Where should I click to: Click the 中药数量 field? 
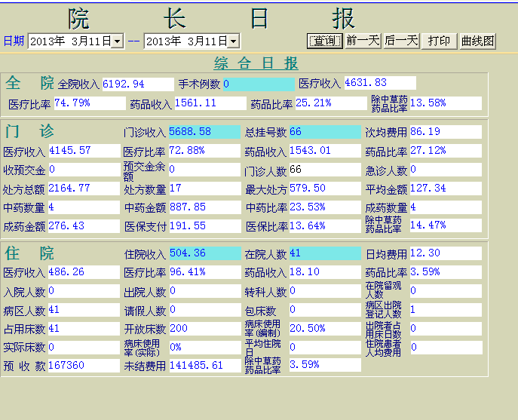[84, 207]
